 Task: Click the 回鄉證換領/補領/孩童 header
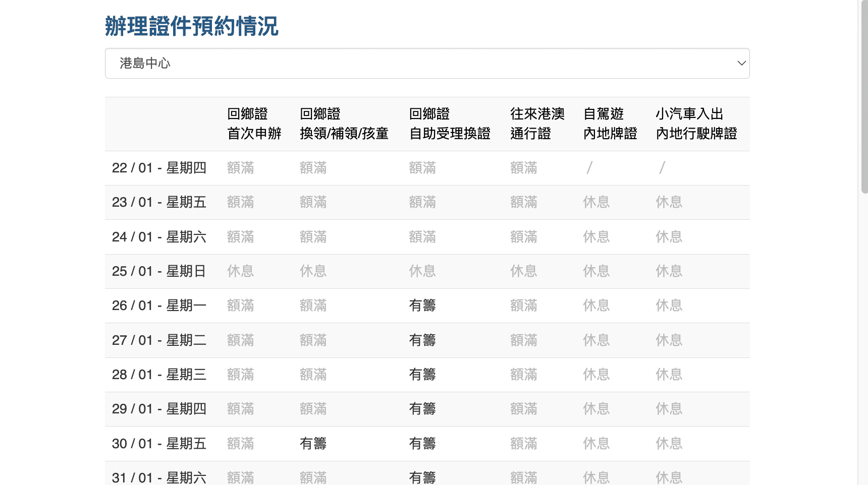click(x=344, y=124)
